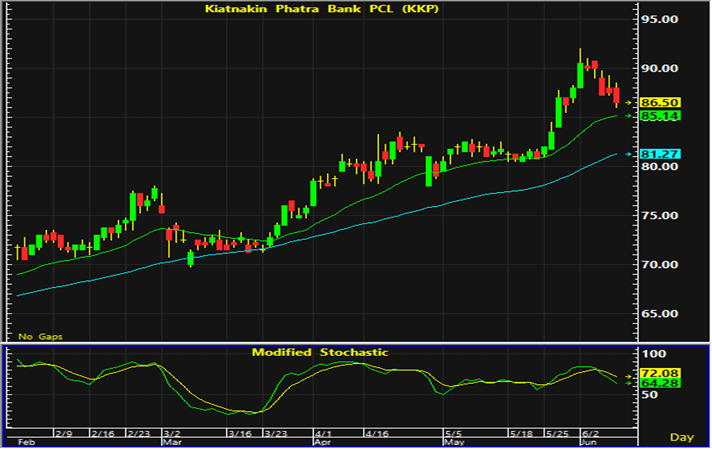Click the Feb month label
The height and width of the screenshot is (449, 712).
(x=26, y=442)
